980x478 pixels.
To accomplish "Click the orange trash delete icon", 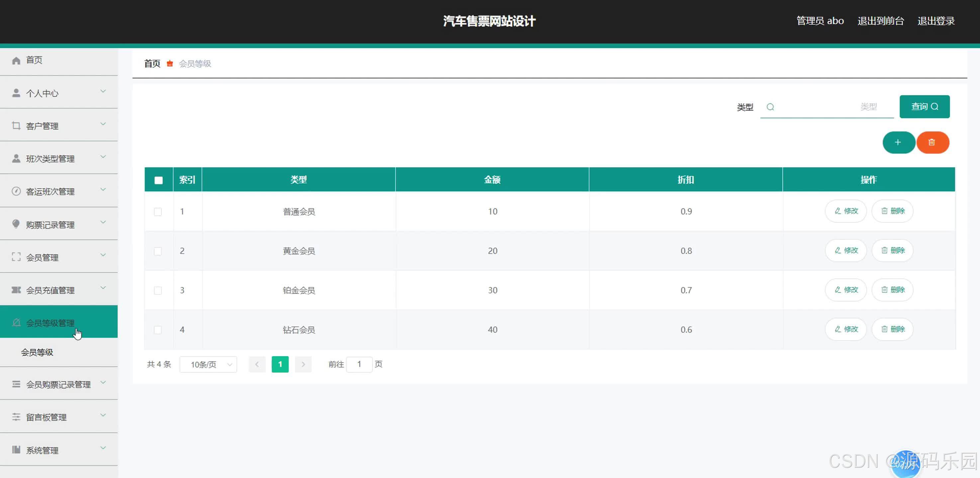I will (932, 142).
